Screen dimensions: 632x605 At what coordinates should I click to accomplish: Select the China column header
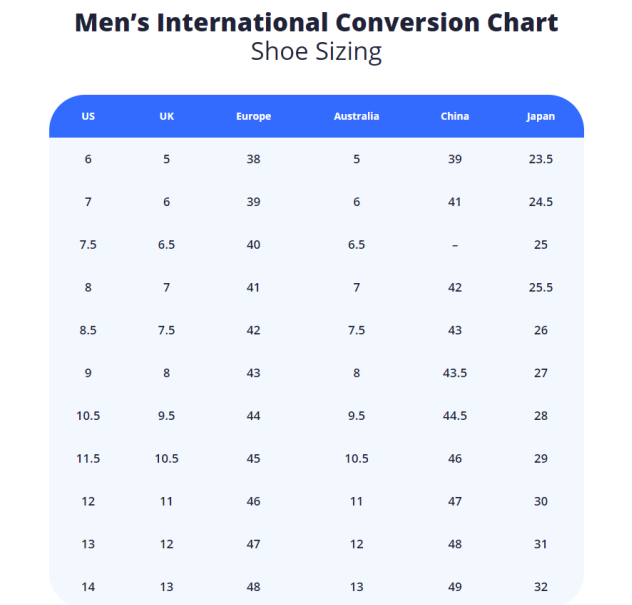point(454,116)
